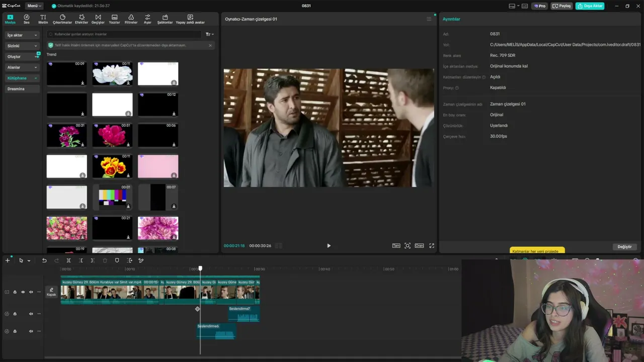Screen dimensions: 644x362
Task: Click the Dışa Aktar export button
Action: pyautogui.click(x=590, y=6)
